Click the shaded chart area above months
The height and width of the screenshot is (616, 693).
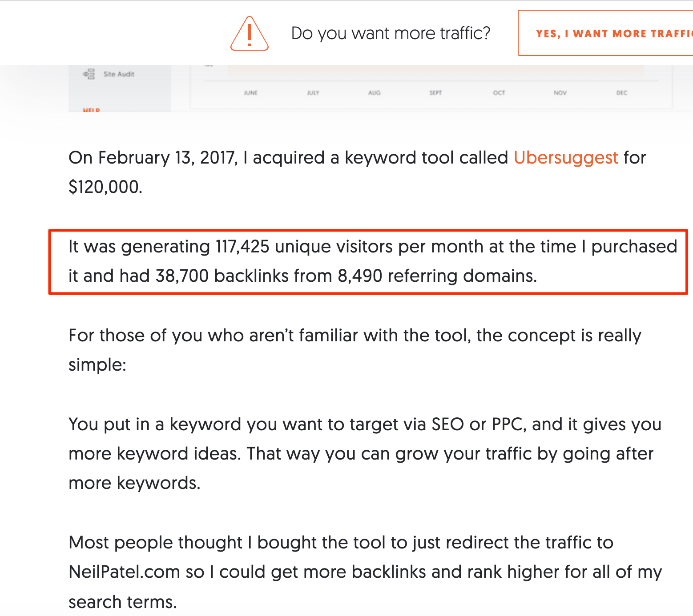pyautogui.click(x=436, y=71)
